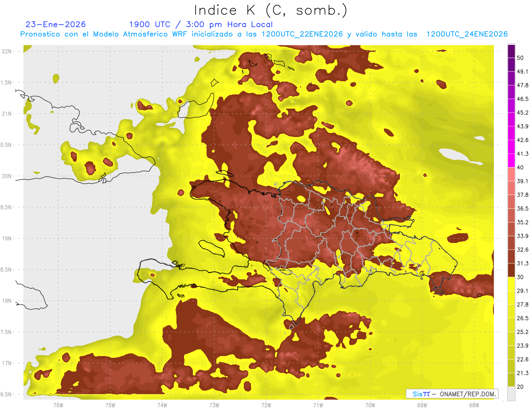Click the date label 23-Ene-2026
The image size is (532, 411).
[x=56, y=24]
